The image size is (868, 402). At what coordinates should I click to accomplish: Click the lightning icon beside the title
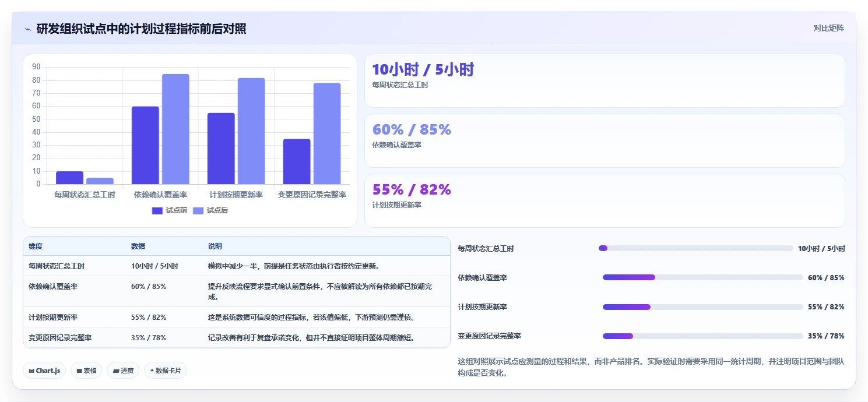click(28, 29)
